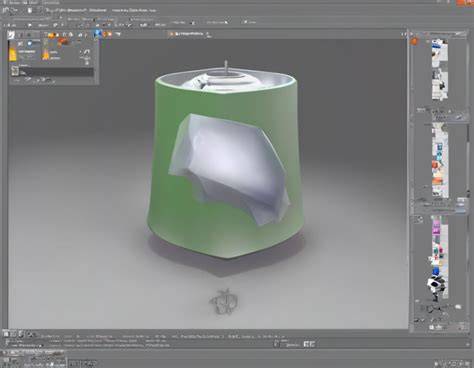This screenshot has width=474, height=368.
Task: Click the light button pair in the bottom status bar
Action: pyautogui.click(x=309, y=344)
